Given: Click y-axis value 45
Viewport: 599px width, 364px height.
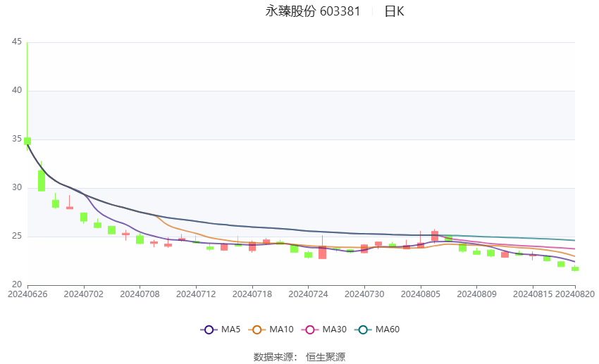Looking at the screenshot, I should point(17,42).
